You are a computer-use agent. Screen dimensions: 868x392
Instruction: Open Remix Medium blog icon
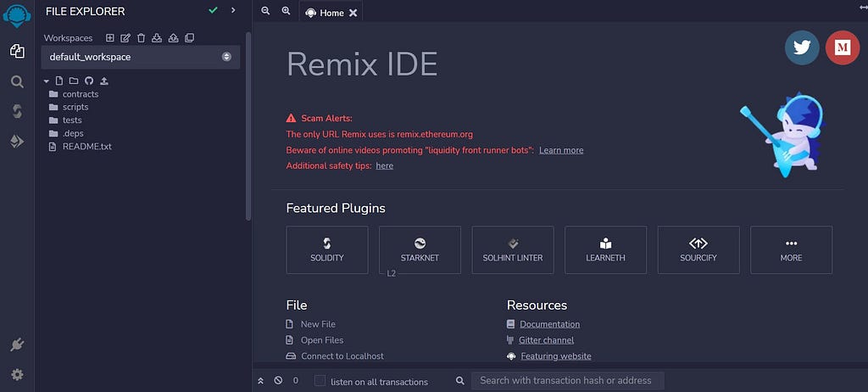click(843, 48)
